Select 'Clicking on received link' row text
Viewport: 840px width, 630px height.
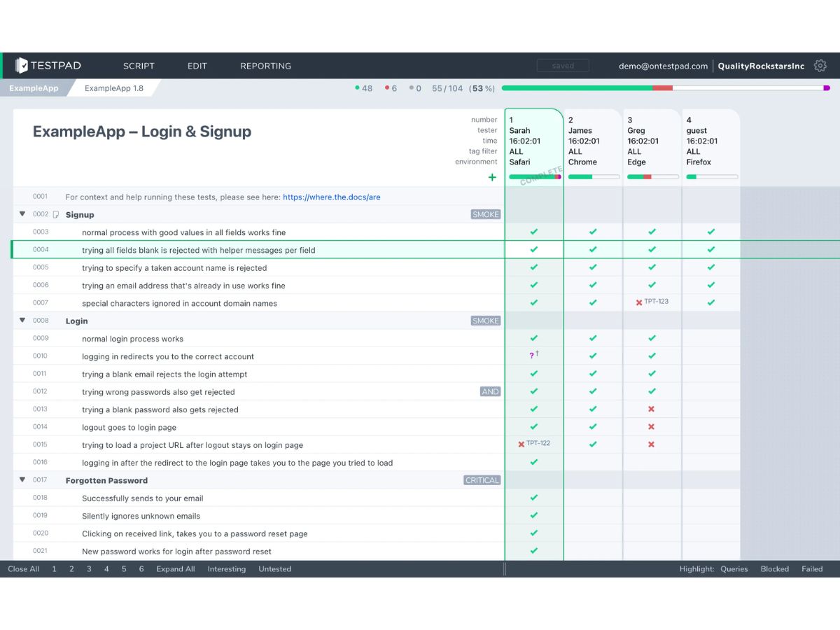(195, 533)
